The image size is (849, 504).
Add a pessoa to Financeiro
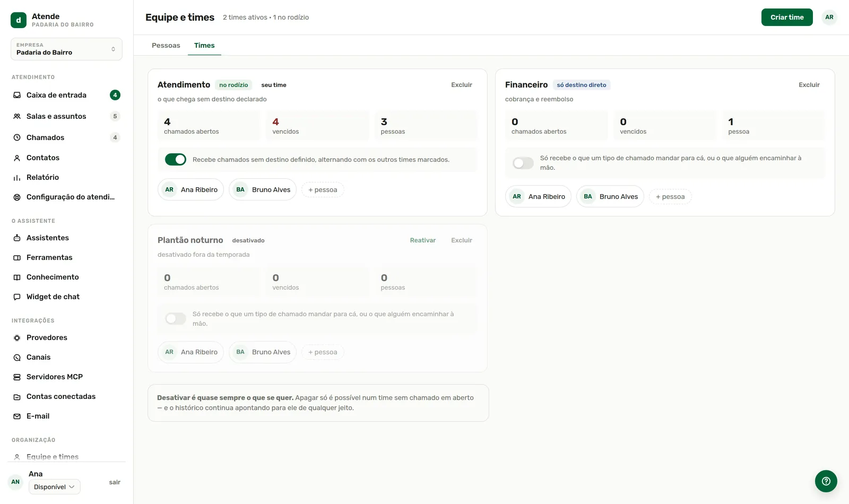(670, 197)
